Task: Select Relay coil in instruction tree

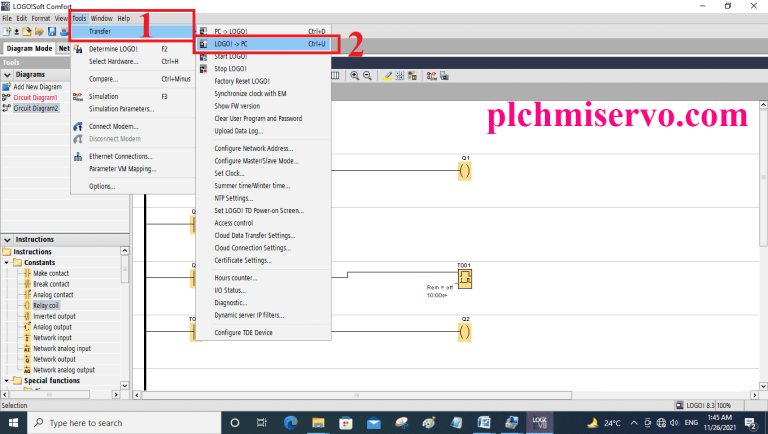Action: click(x=46, y=306)
